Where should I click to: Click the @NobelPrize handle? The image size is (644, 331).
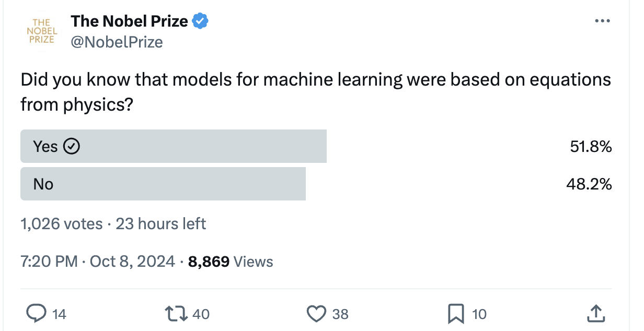pyautogui.click(x=117, y=42)
